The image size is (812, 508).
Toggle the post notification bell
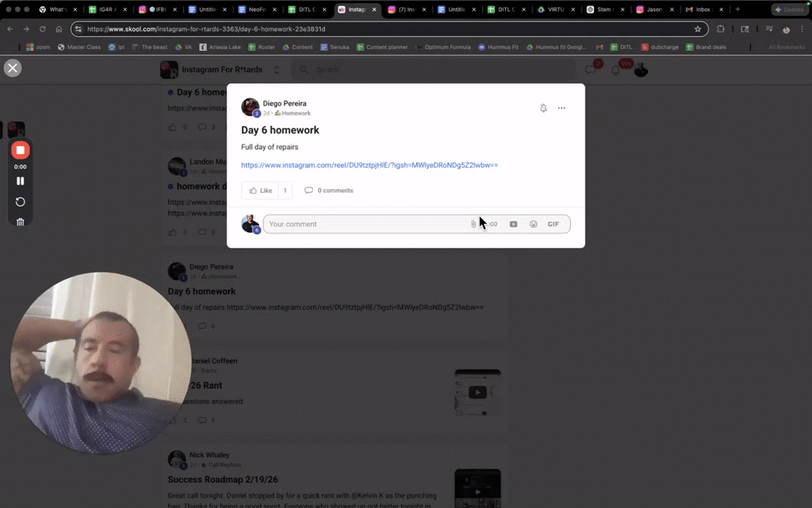pyautogui.click(x=543, y=108)
